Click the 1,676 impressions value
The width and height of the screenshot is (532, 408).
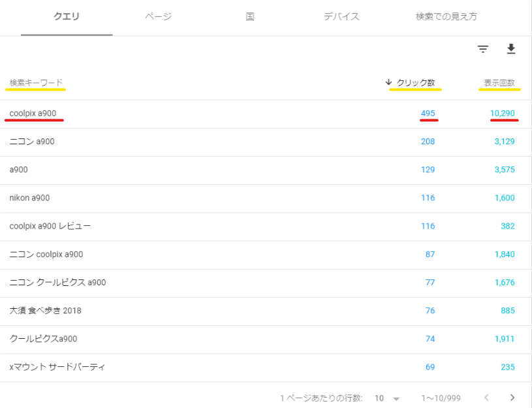point(505,283)
